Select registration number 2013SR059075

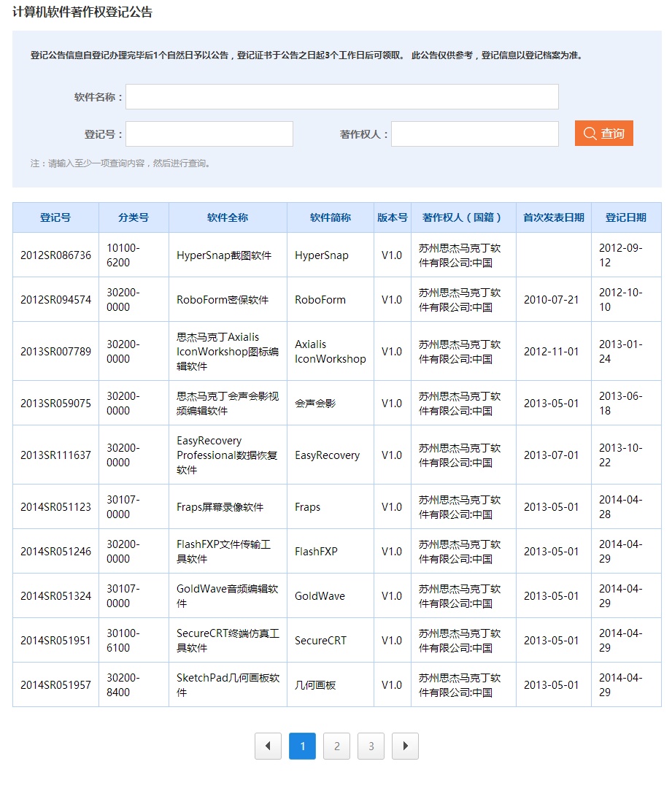tap(55, 404)
